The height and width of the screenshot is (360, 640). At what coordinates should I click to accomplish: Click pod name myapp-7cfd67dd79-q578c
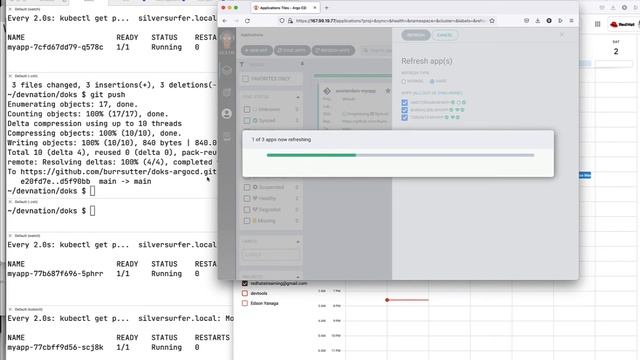55,47
